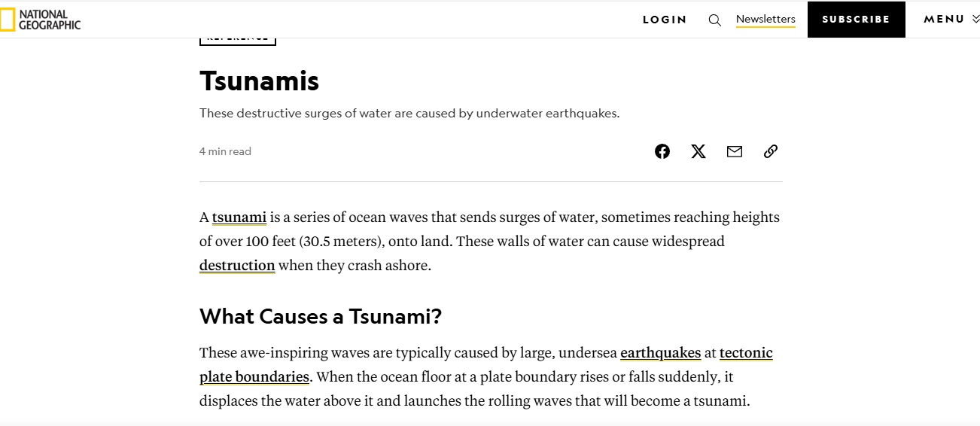Follow the "destruction" hyperlink
980x426 pixels.
pos(237,266)
